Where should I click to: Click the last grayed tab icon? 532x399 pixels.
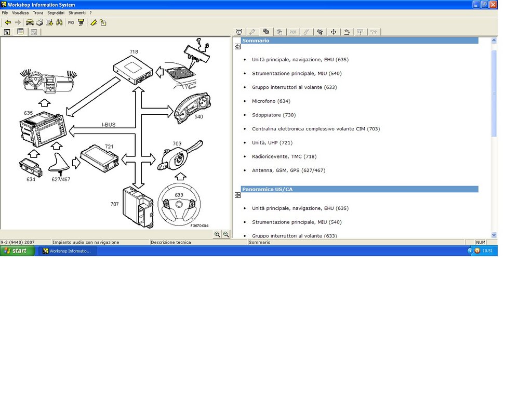(374, 32)
